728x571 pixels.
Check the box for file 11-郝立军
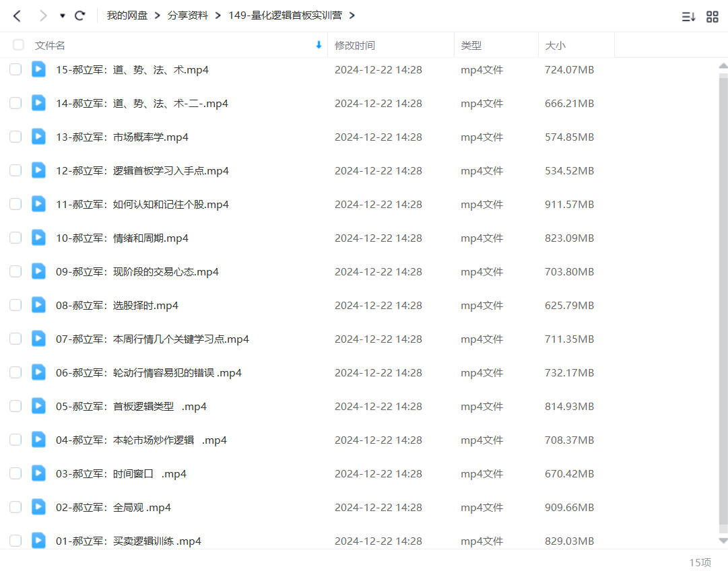click(15, 204)
